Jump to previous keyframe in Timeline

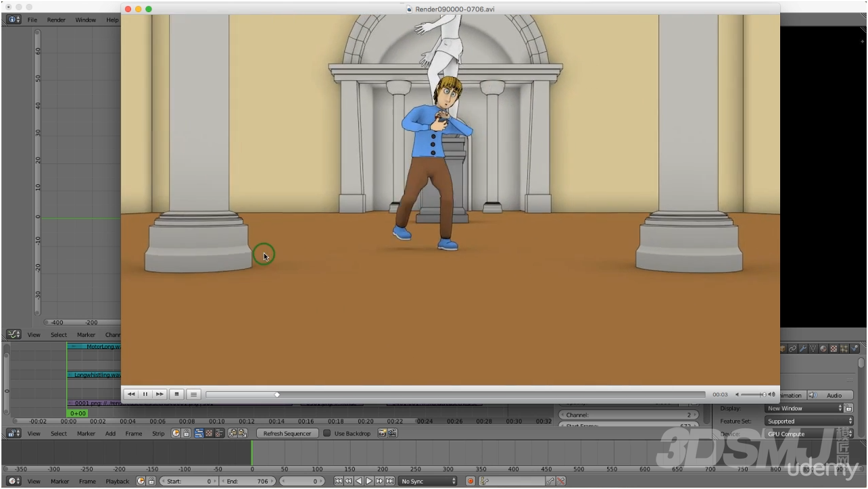349,481
